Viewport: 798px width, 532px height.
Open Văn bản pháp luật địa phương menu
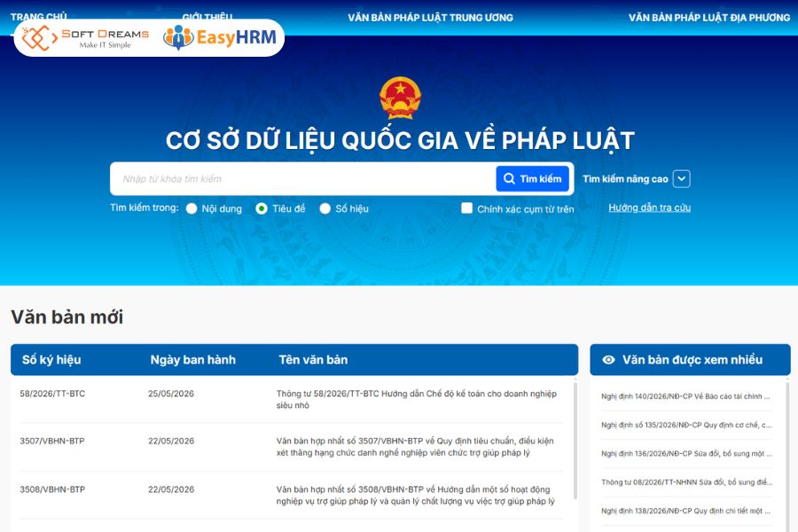[709, 18]
